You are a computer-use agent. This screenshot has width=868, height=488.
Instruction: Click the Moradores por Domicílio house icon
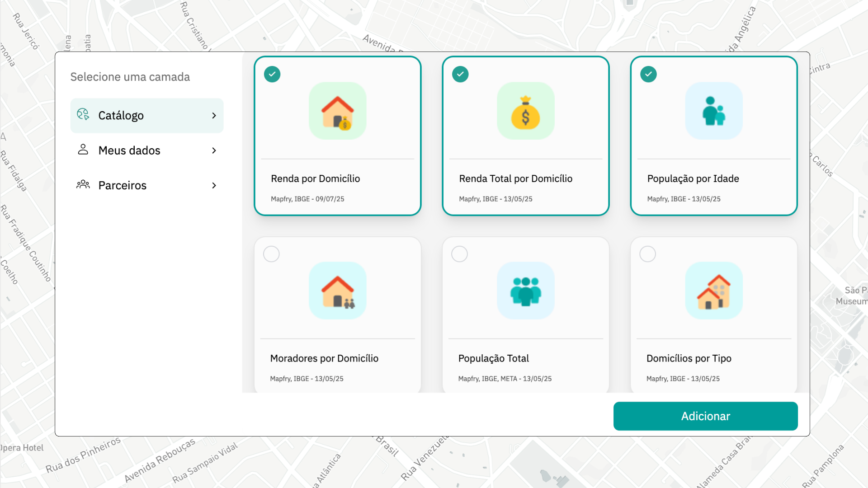pyautogui.click(x=337, y=291)
